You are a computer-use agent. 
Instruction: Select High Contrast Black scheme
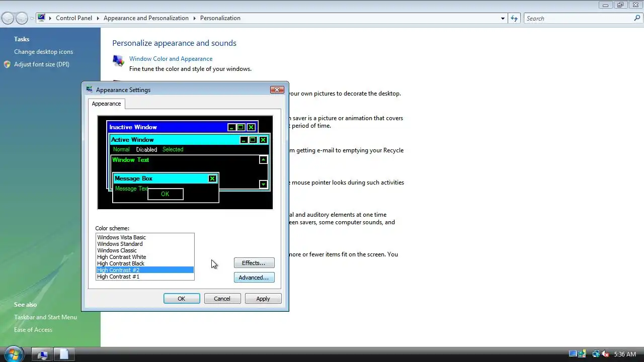point(145,263)
